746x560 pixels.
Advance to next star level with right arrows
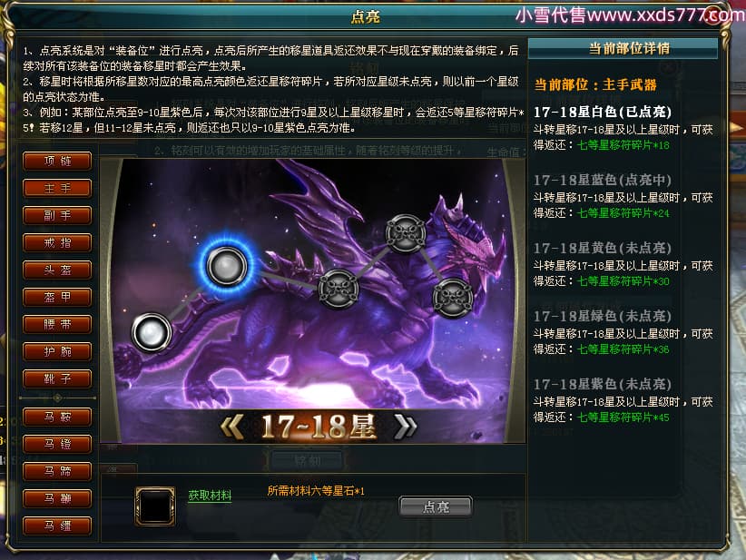406,426
